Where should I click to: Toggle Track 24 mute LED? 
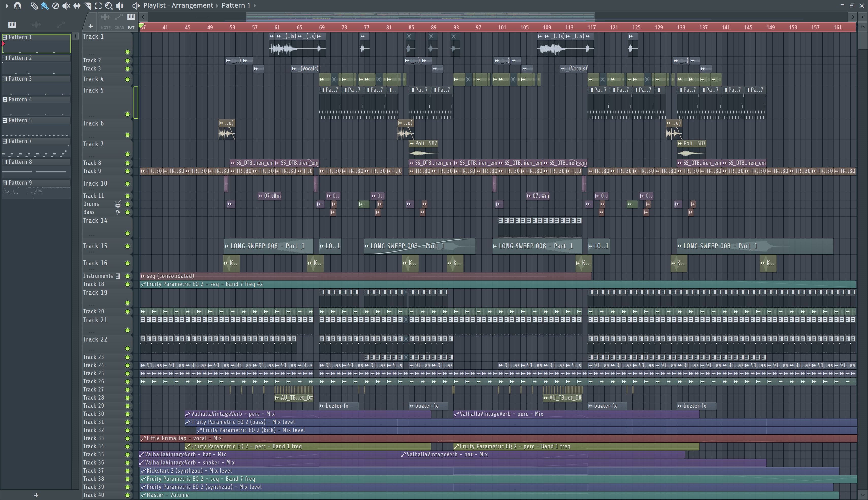click(127, 365)
